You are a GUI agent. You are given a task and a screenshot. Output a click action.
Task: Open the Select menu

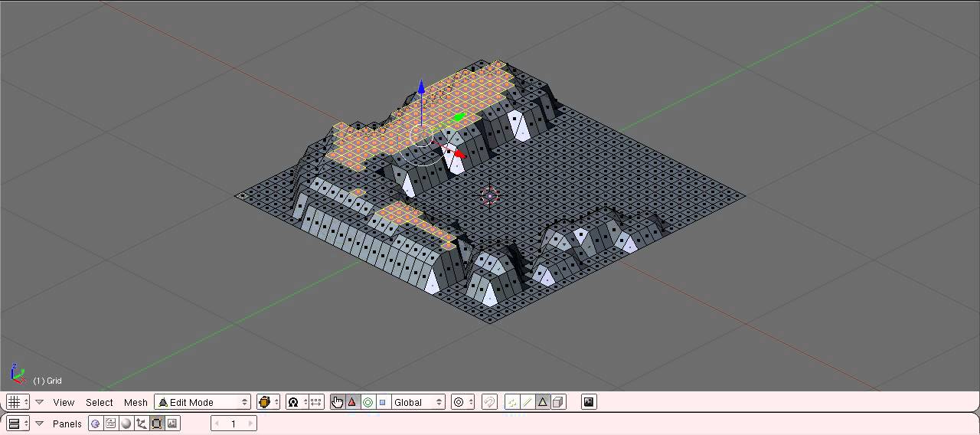click(99, 402)
